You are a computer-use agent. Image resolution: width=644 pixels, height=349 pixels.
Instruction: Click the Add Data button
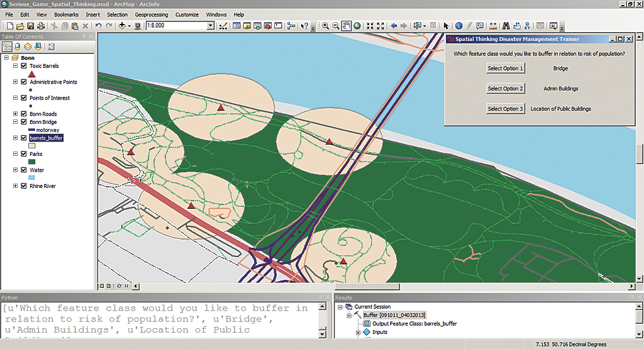(x=121, y=26)
